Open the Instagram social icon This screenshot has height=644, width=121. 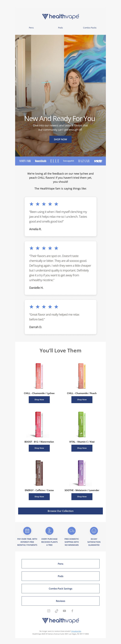click(49, 611)
